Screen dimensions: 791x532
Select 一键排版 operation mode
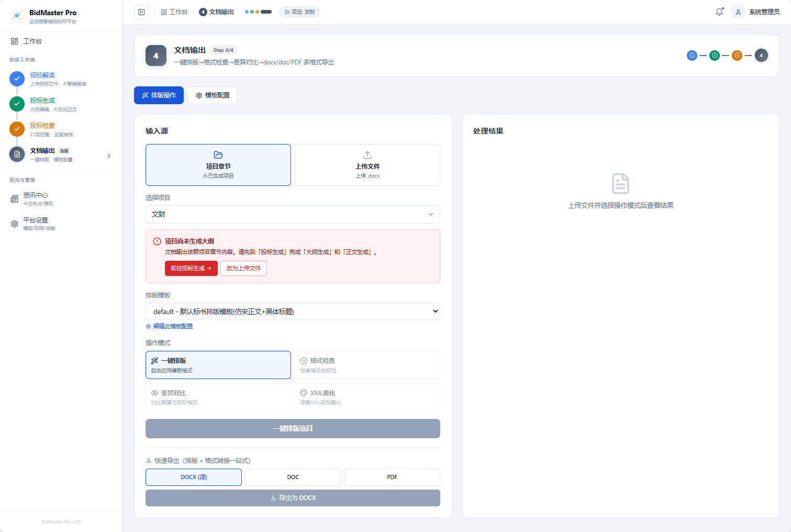[218, 365]
